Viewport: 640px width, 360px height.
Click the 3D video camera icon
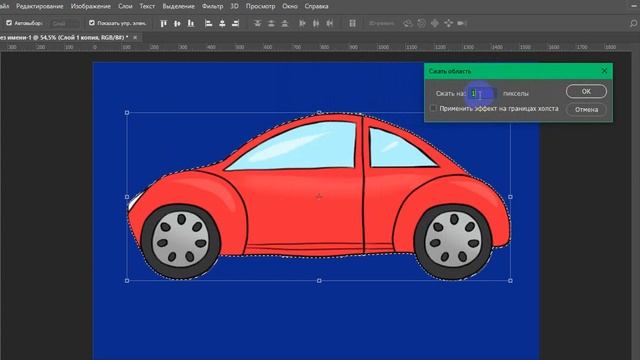tap(462, 23)
